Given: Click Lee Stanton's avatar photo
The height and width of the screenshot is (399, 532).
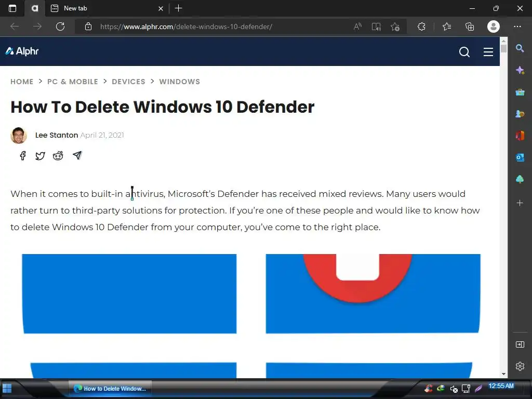Looking at the screenshot, I should [x=19, y=136].
